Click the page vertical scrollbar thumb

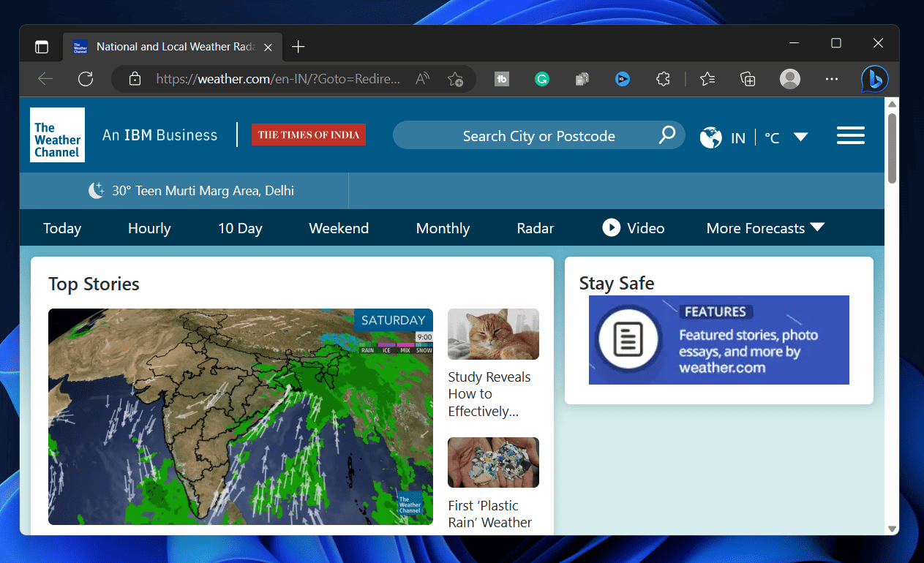click(x=892, y=148)
